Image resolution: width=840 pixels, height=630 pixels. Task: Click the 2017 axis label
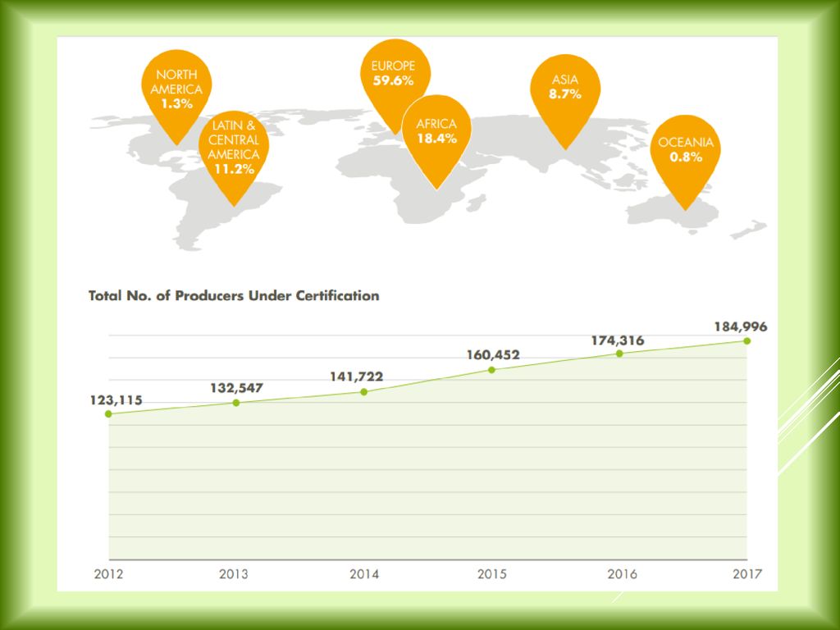747,573
